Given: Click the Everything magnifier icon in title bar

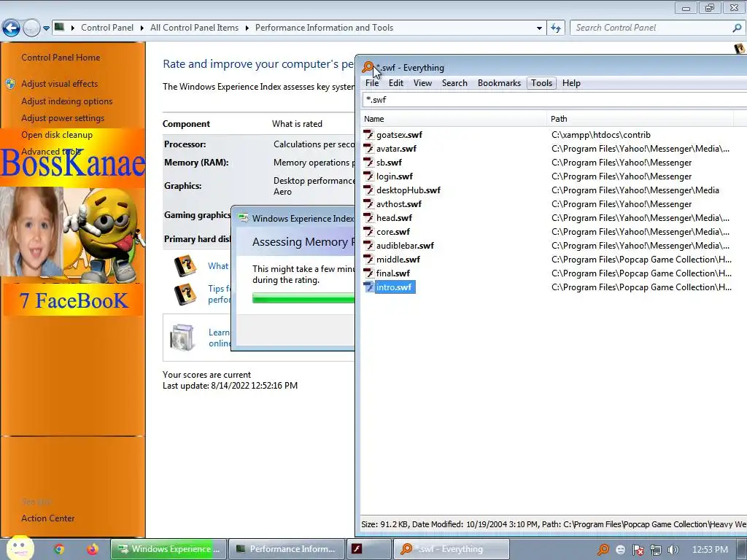Looking at the screenshot, I should 368,67.
